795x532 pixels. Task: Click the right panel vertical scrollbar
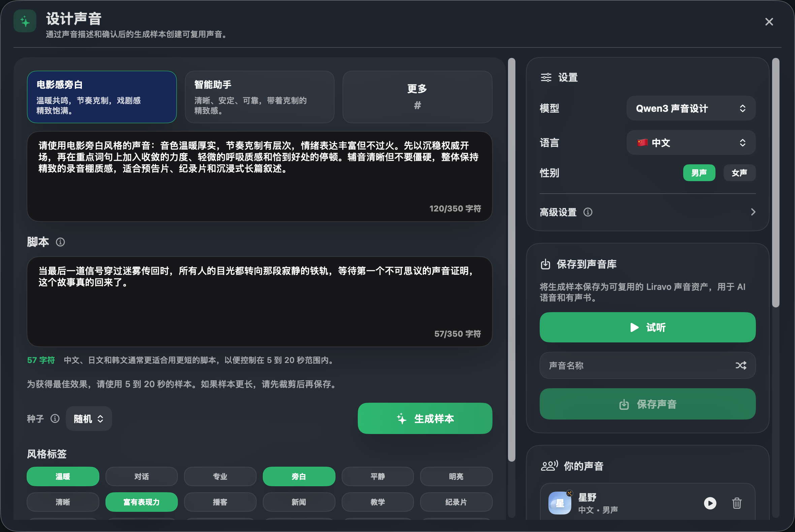click(x=775, y=182)
